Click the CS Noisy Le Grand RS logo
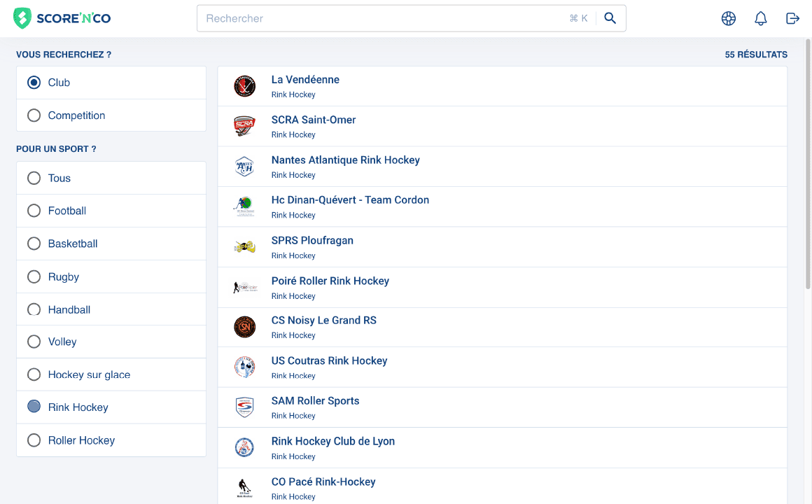Image resolution: width=812 pixels, height=504 pixels. 244,326
